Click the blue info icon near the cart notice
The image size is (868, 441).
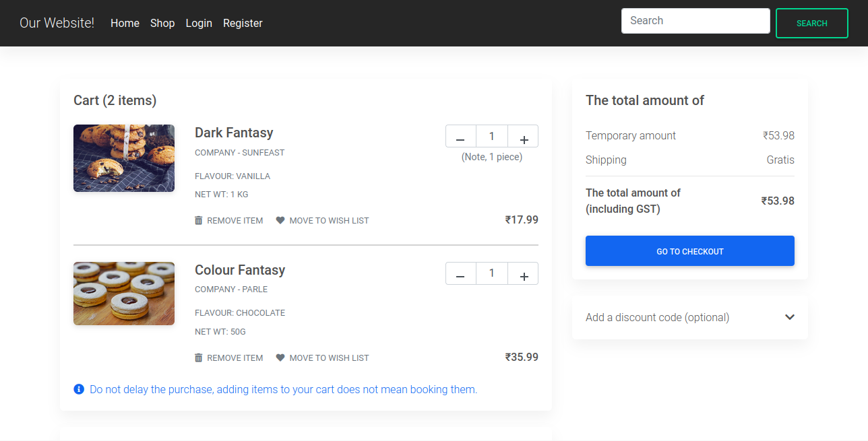coord(79,389)
